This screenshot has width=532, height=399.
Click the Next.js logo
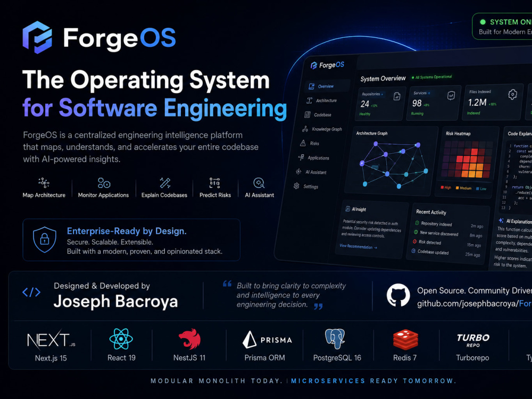51,339
